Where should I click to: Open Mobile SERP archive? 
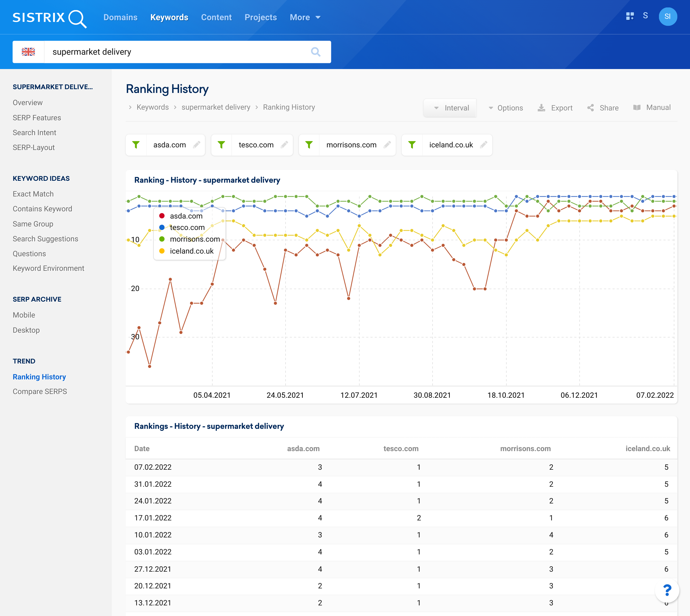coord(24,315)
